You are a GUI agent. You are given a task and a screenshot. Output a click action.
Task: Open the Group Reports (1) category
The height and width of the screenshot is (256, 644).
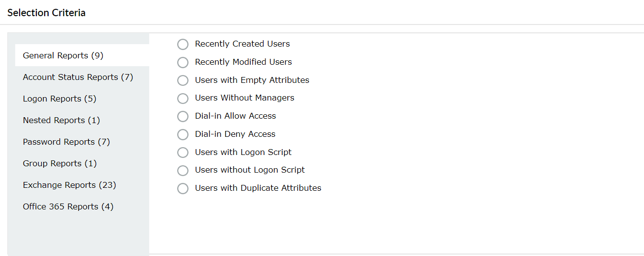[x=59, y=163]
